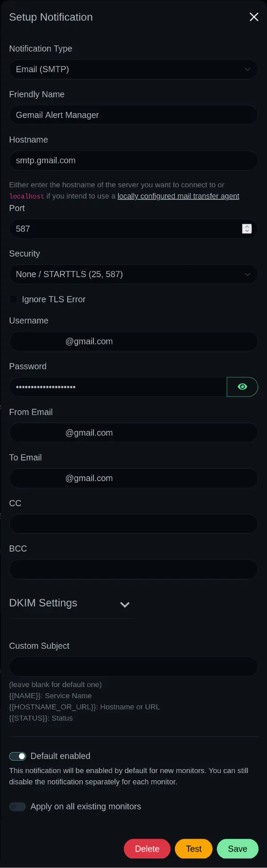Image resolution: width=267 pixels, height=868 pixels.
Task: Enable Apply on all existing monitors
Action: coord(18,807)
